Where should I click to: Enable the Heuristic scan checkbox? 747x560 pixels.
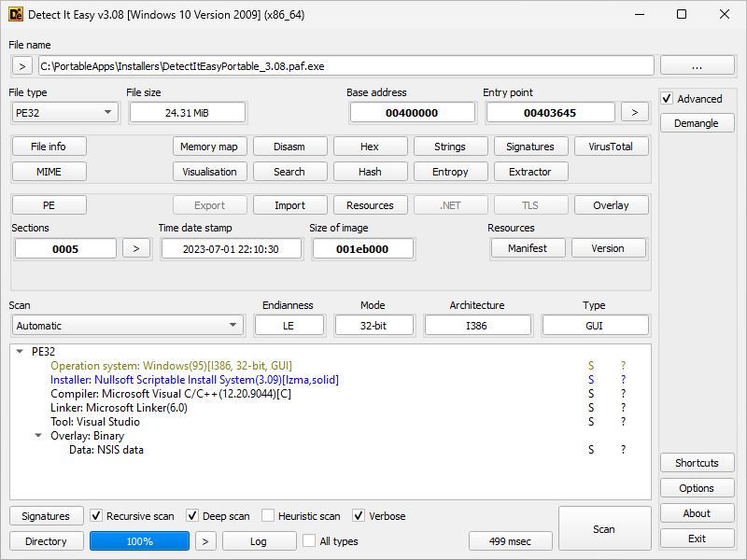[x=269, y=516]
